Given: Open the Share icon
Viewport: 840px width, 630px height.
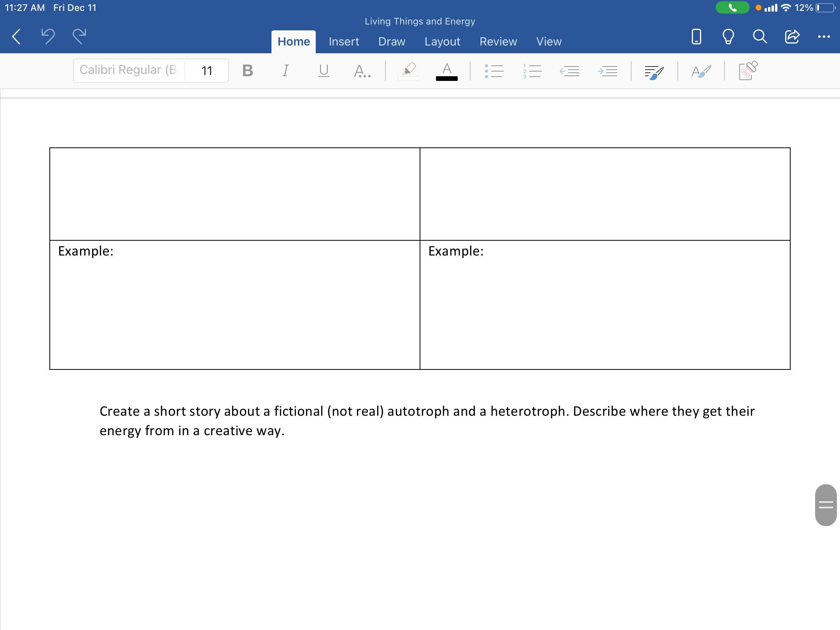Looking at the screenshot, I should pos(792,37).
